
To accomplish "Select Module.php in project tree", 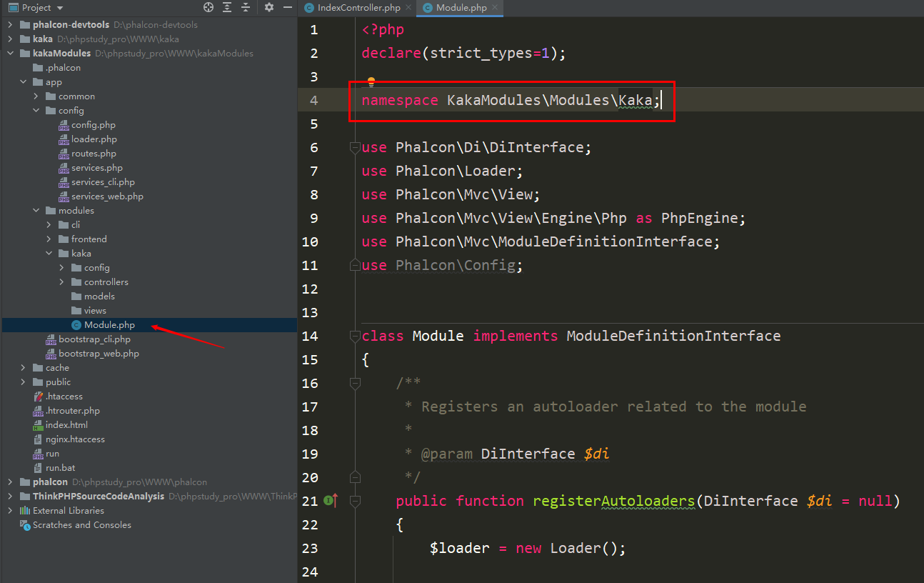I will click(x=109, y=325).
